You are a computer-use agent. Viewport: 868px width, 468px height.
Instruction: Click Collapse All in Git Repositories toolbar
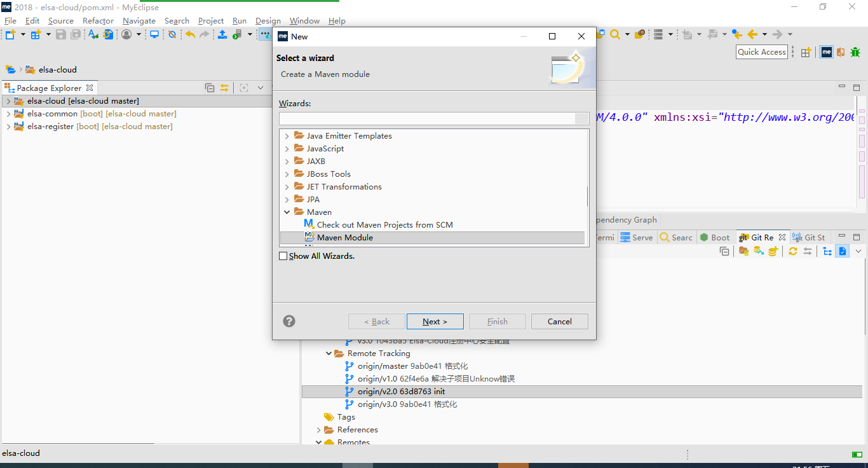[x=724, y=251]
